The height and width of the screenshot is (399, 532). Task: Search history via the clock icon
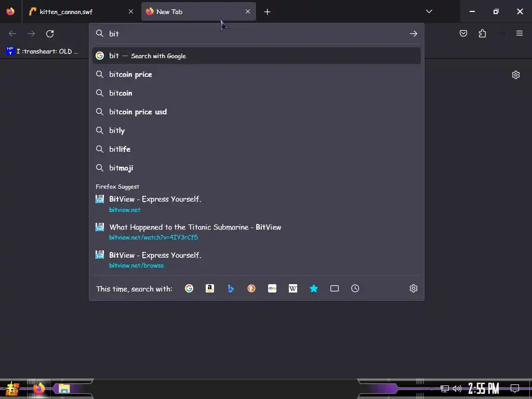pos(355,288)
